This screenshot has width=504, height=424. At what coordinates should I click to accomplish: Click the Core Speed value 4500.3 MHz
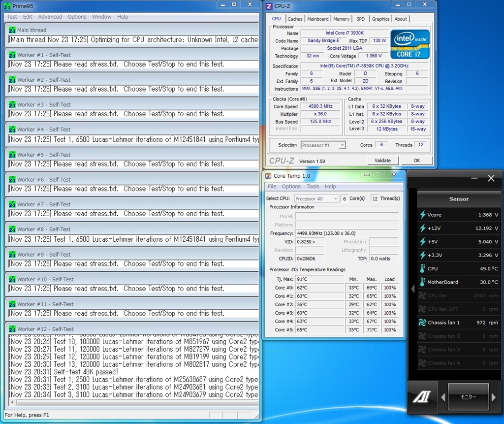[320, 106]
